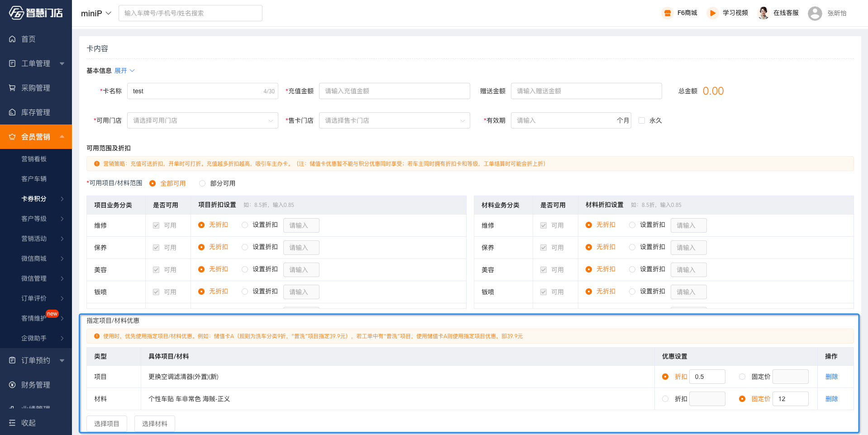Click the 订单预约 icon in sidebar
868x435 pixels.
(12, 360)
